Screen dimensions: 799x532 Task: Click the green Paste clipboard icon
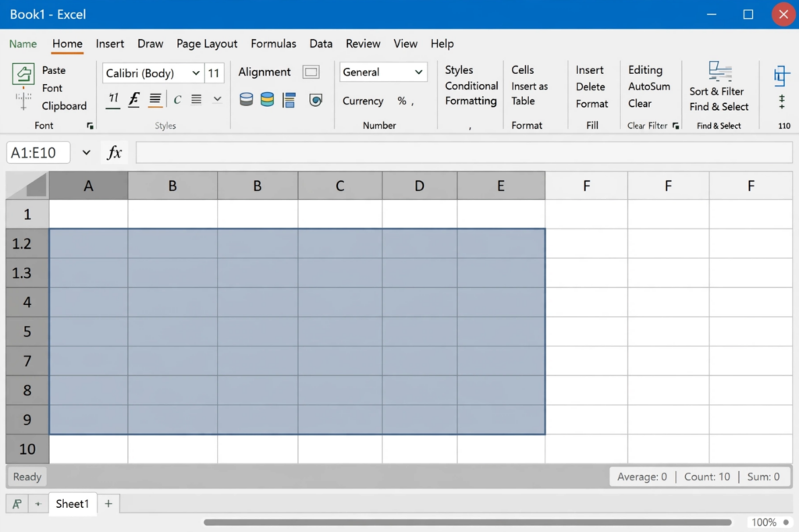click(x=23, y=73)
